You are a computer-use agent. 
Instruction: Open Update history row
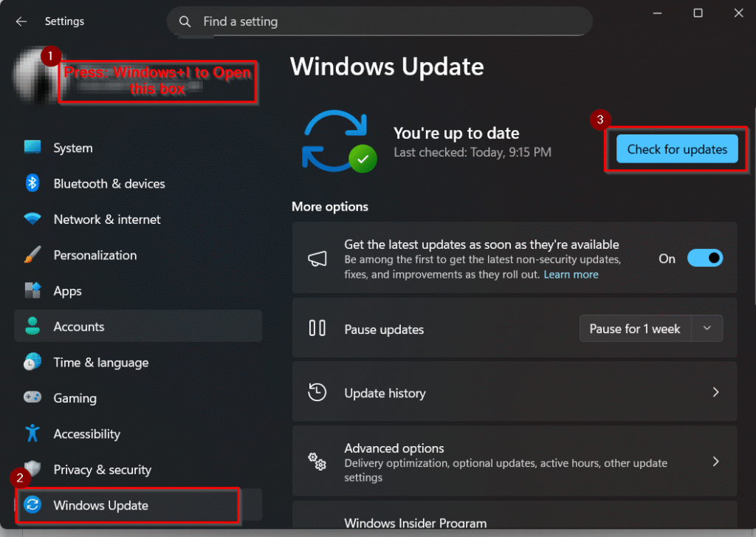(x=515, y=391)
